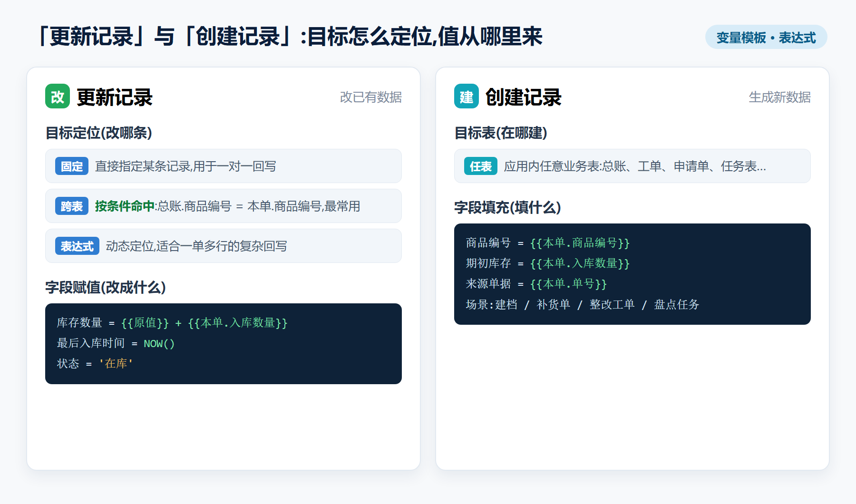Click the 状态 = '在库' code line

pyautogui.click(x=95, y=364)
